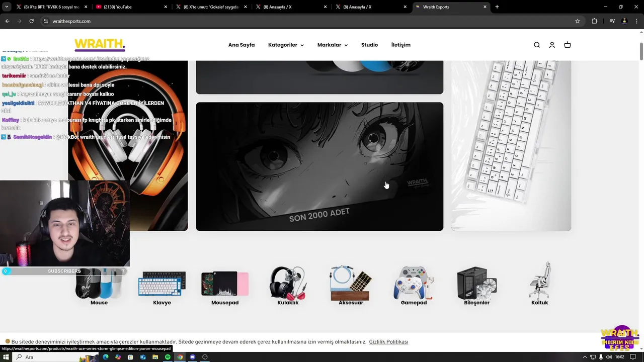644x362 pixels.
Task: Launch Microsoft Edge from taskbar
Action: tap(105, 357)
